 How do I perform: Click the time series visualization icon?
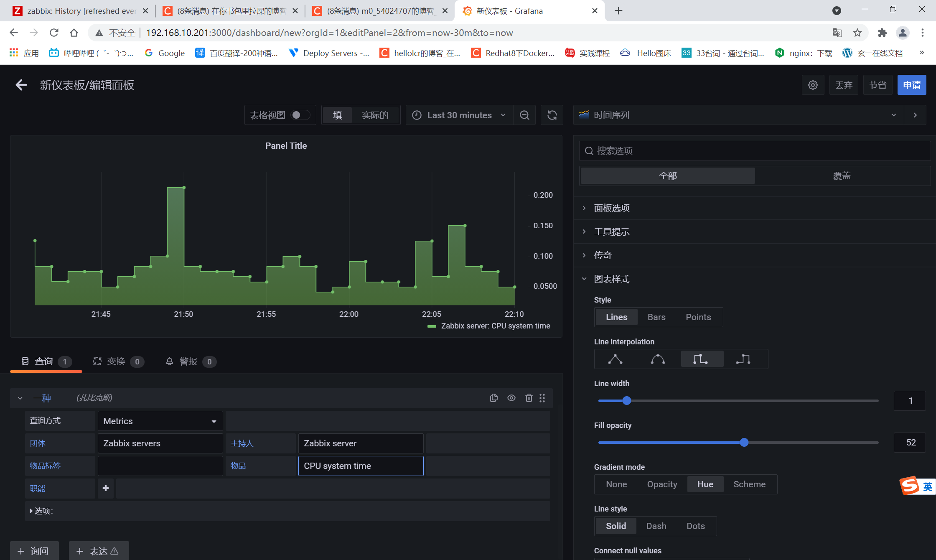[x=584, y=115]
